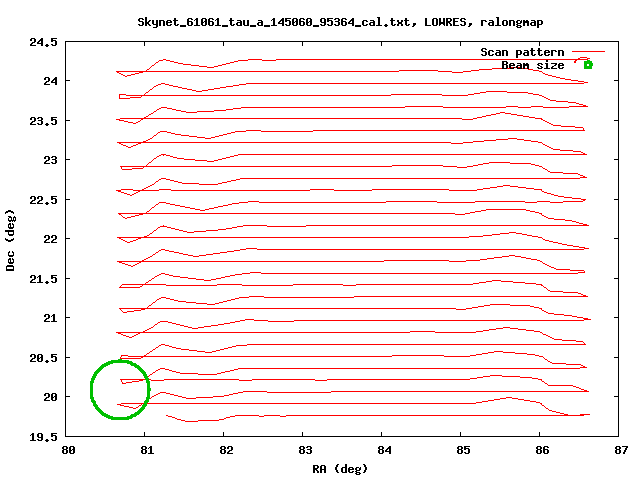Click the y-axis tick label 21

point(51,318)
